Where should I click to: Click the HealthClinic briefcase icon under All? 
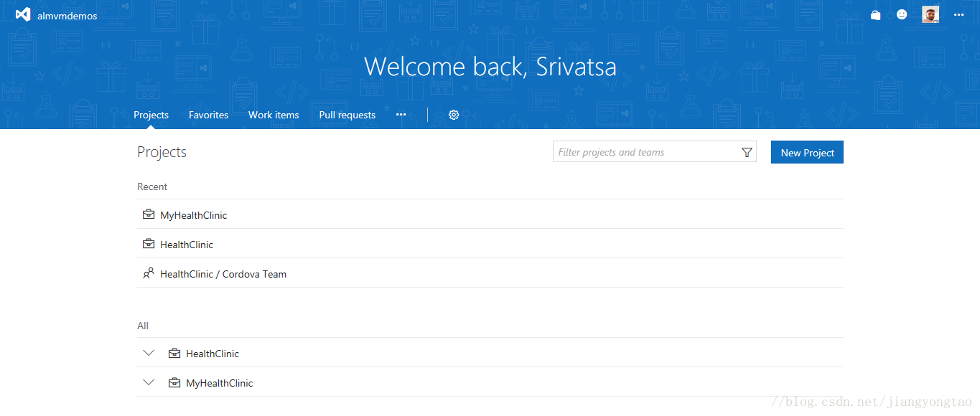tap(174, 353)
